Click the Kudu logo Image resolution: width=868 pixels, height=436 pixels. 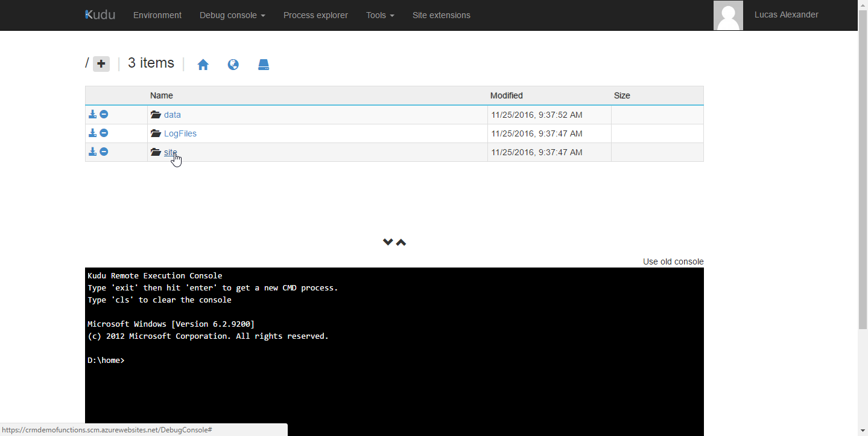pos(100,14)
